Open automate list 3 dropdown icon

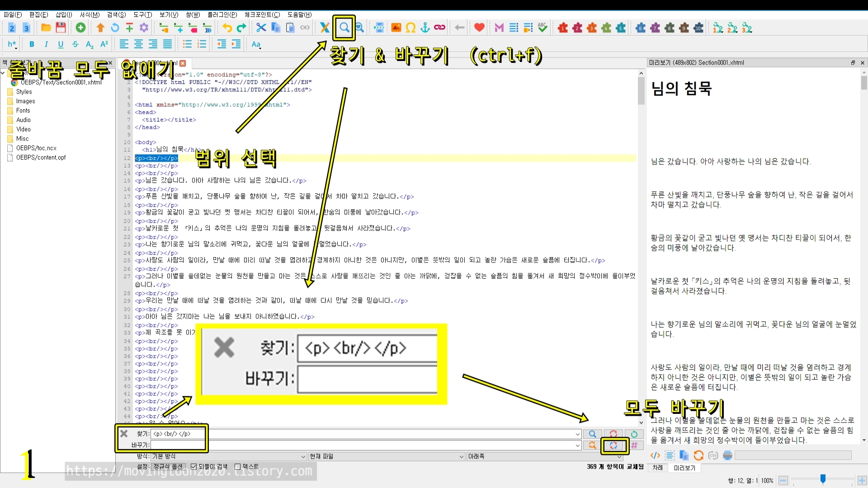(747, 28)
